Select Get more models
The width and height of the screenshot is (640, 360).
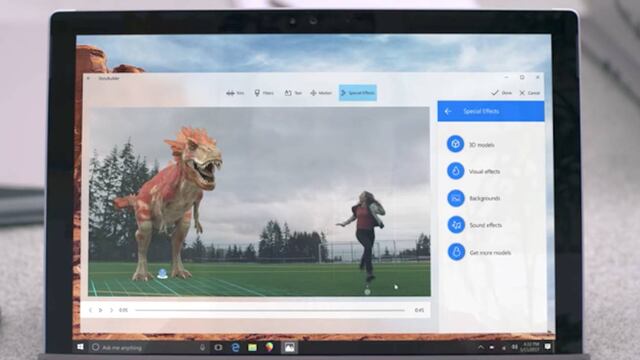(479, 252)
